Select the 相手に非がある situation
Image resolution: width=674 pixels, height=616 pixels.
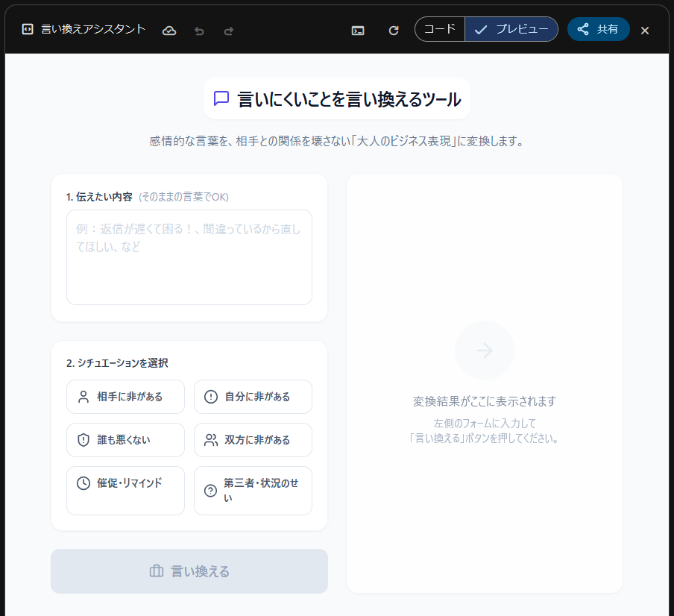(125, 397)
